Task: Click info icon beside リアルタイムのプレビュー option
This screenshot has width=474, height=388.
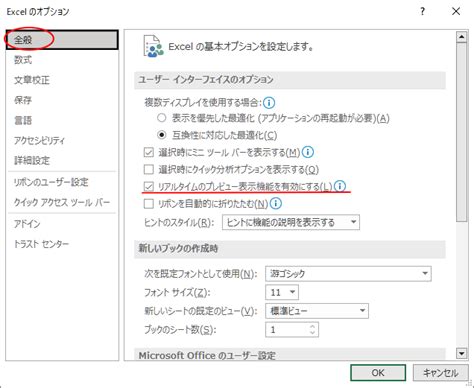Action: point(340,186)
